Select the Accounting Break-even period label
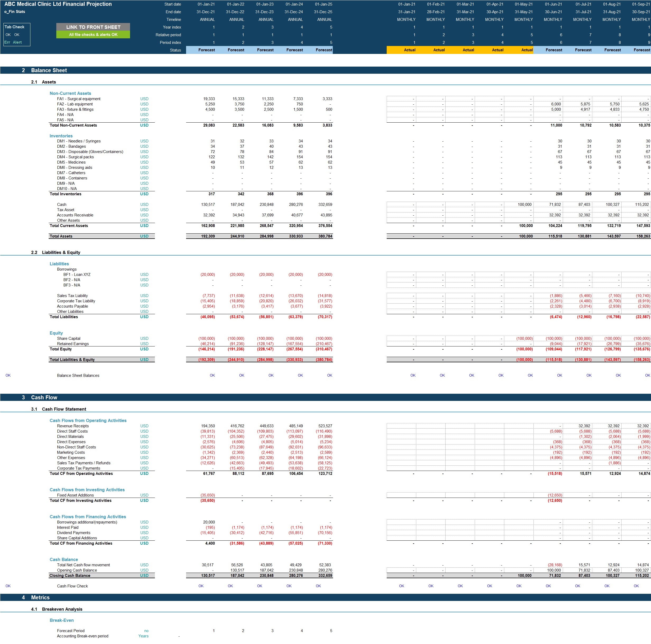The width and height of the screenshot is (651, 644). point(82,636)
